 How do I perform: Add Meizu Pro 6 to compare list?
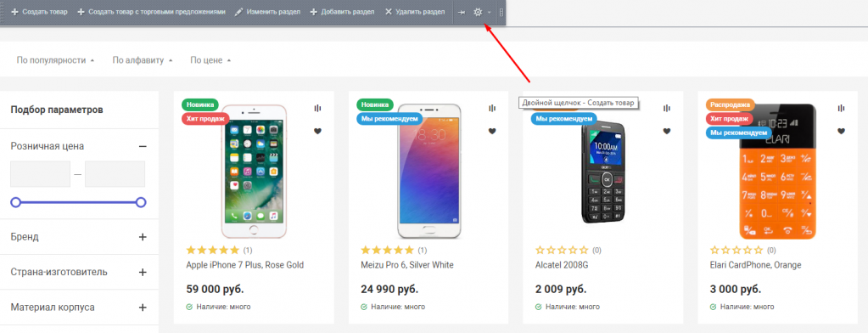[491, 108]
